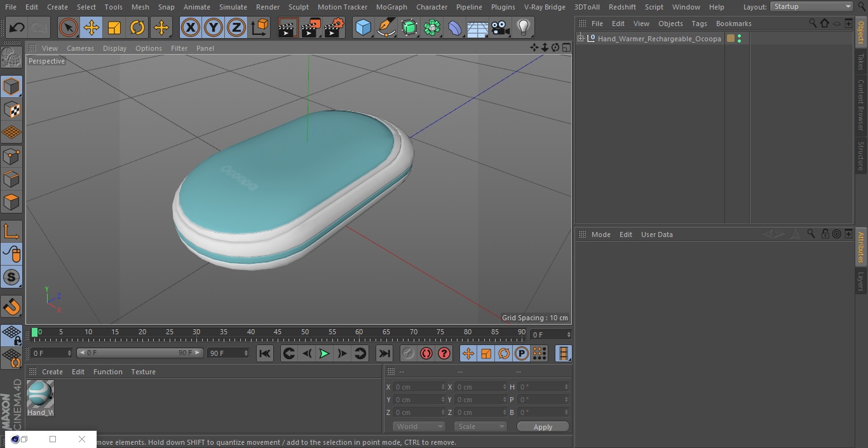Click the Attribute manager lock icon
Viewport: 868px width, 448px height.
pos(825,234)
